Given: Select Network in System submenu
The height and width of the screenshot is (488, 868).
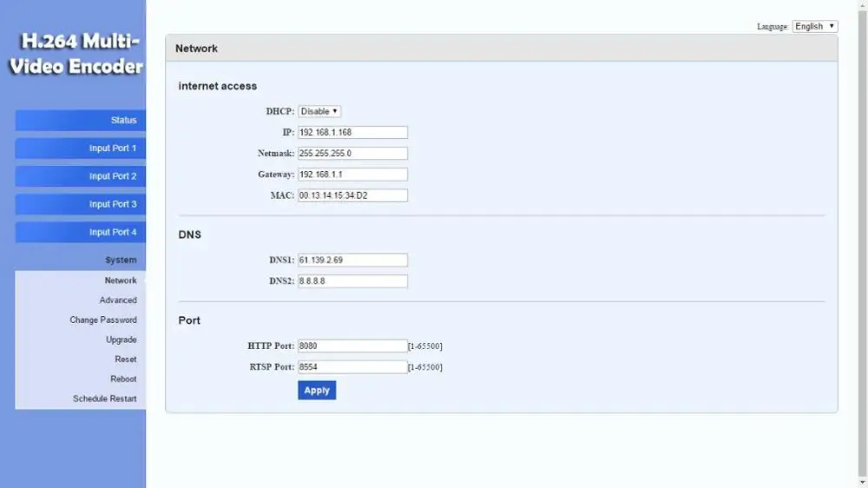Looking at the screenshot, I should click(x=120, y=280).
